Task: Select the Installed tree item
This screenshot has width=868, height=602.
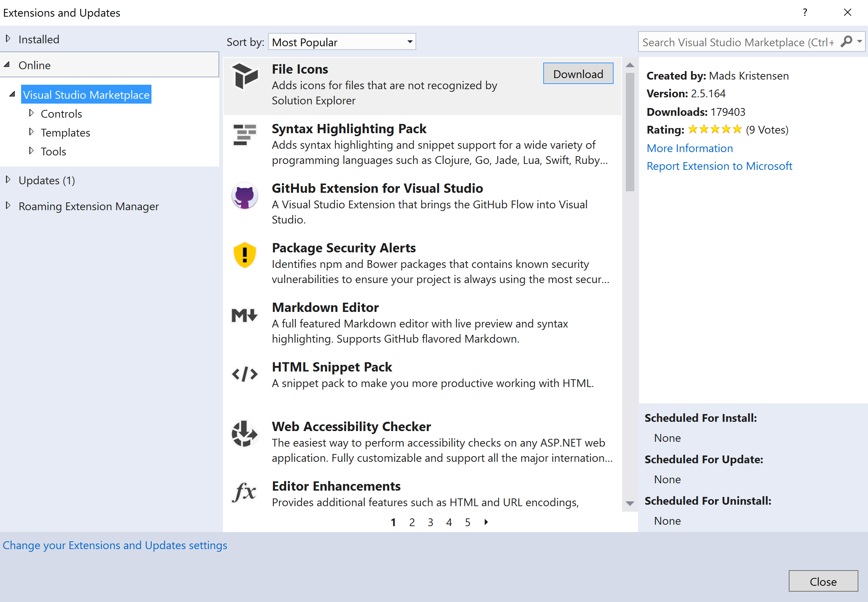Action: pos(39,39)
